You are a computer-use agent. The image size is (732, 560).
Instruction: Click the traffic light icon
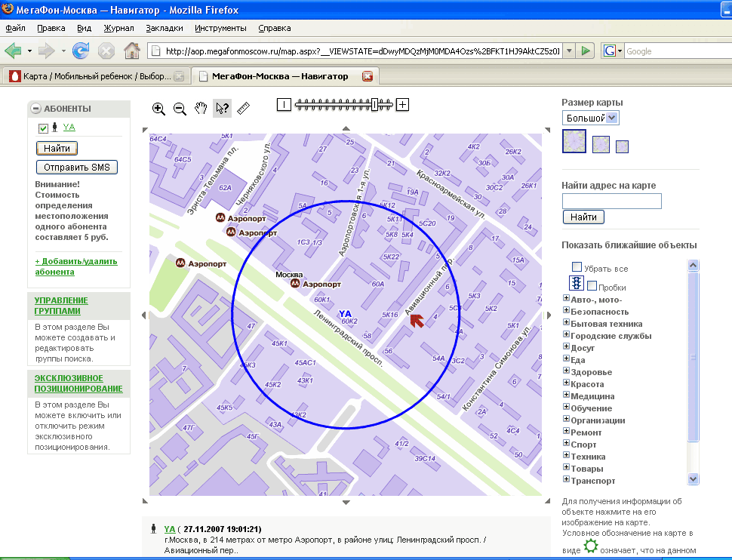click(577, 284)
